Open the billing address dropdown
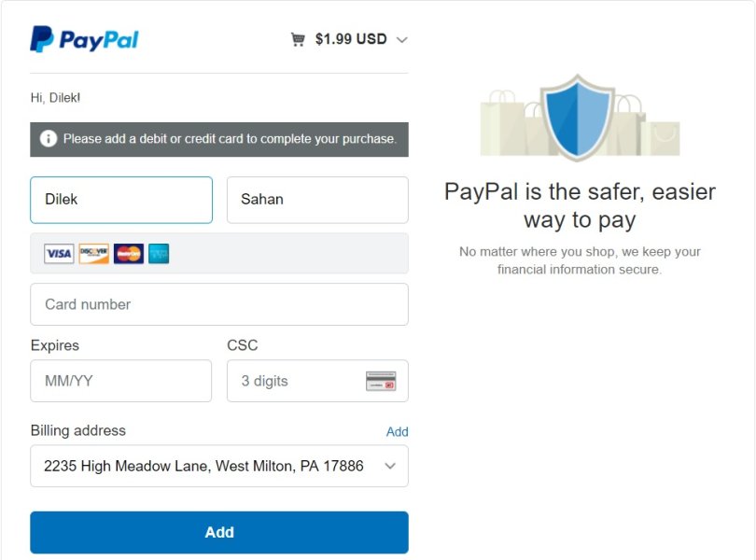Image resolution: width=756 pixels, height=560 pixels. (219, 466)
